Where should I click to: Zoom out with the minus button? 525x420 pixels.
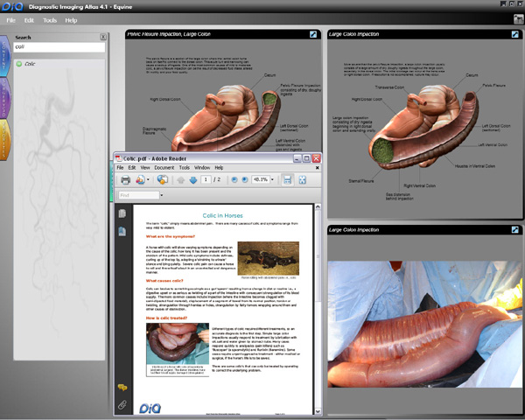(234, 180)
